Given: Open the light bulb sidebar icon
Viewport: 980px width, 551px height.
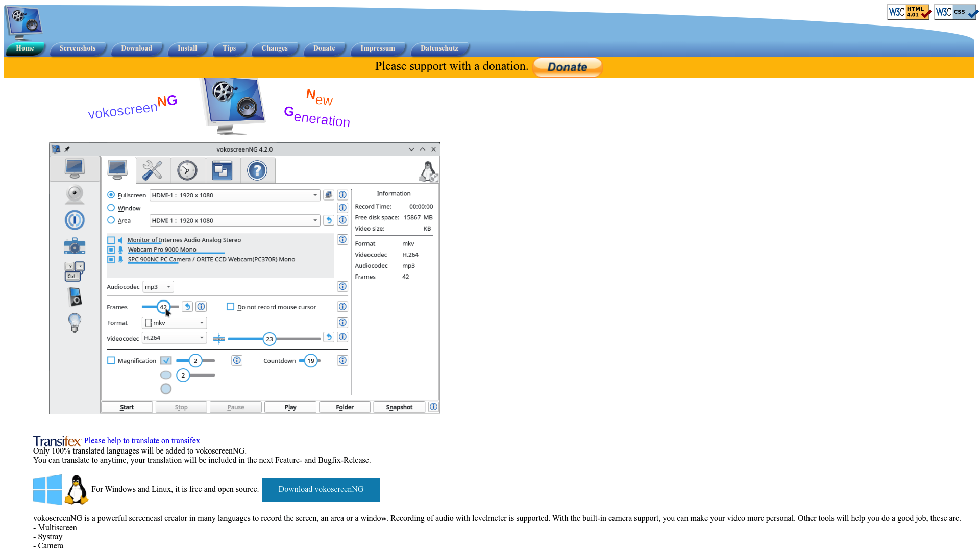Looking at the screenshot, I should [75, 323].
